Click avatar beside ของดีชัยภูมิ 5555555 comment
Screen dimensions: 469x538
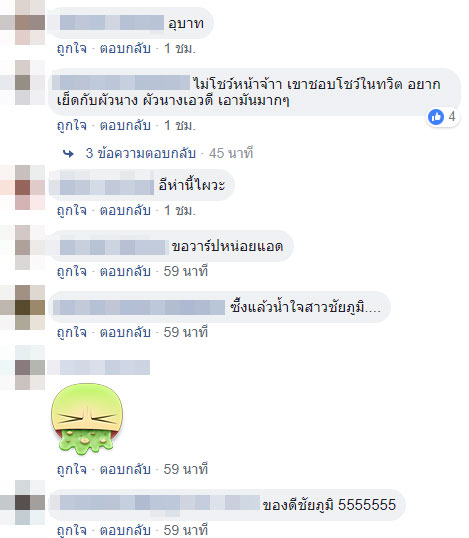pyautogui.click(x=23, y=503)
